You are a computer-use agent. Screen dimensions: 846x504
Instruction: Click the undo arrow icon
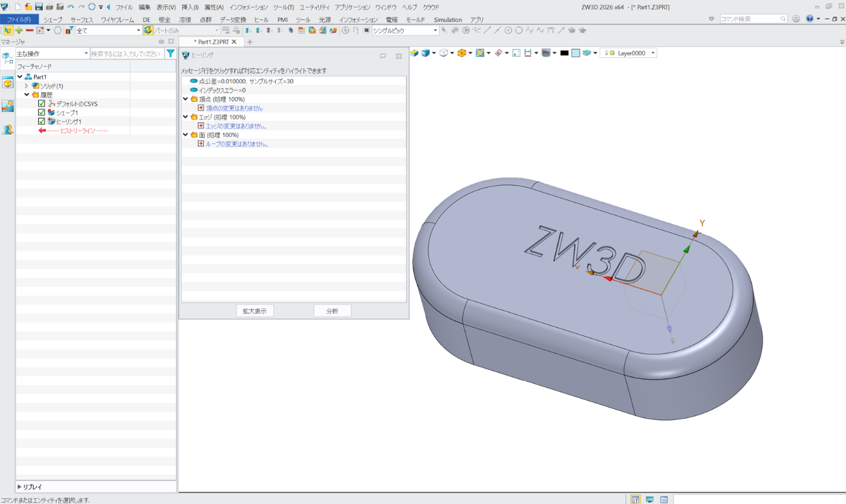(x=70, y=6)
